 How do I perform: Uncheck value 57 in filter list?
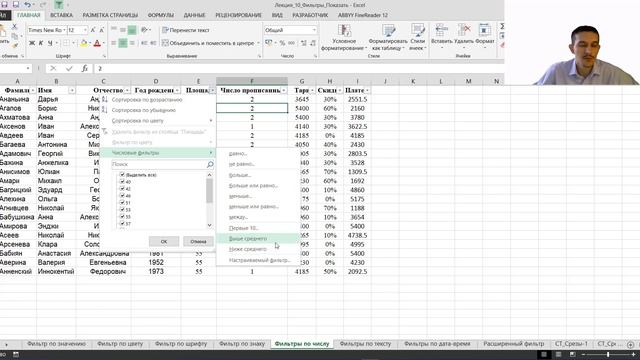coord(122,223)
